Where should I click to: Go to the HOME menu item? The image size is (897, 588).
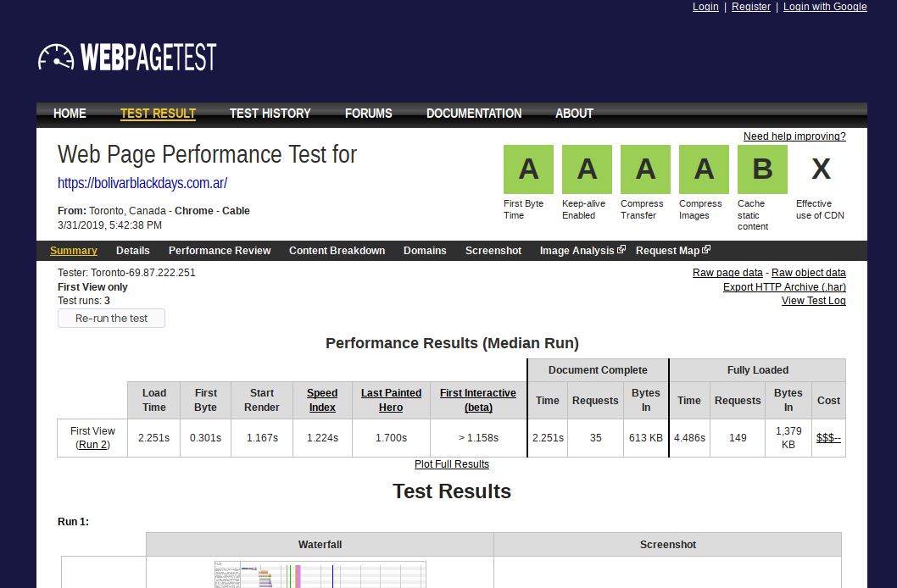point(70,114)
